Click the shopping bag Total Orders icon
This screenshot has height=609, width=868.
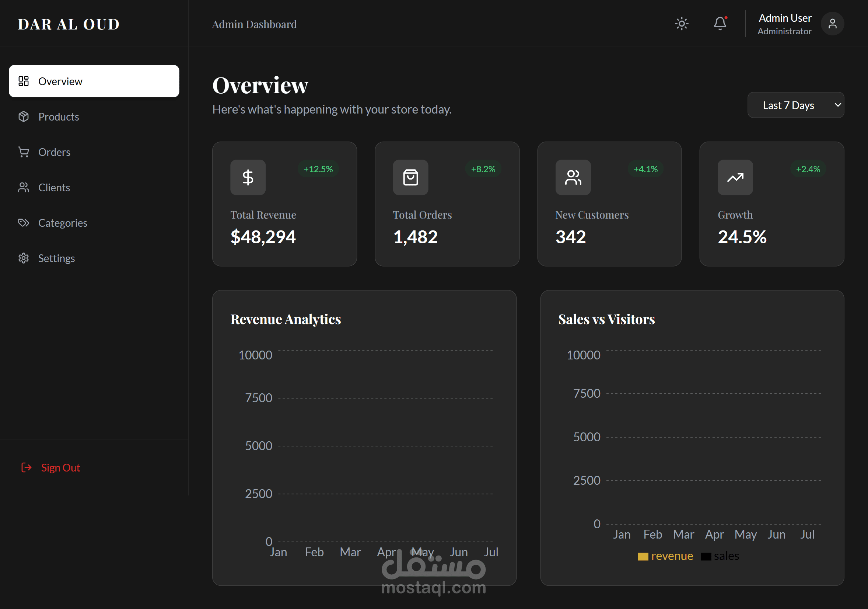point(410,177)
